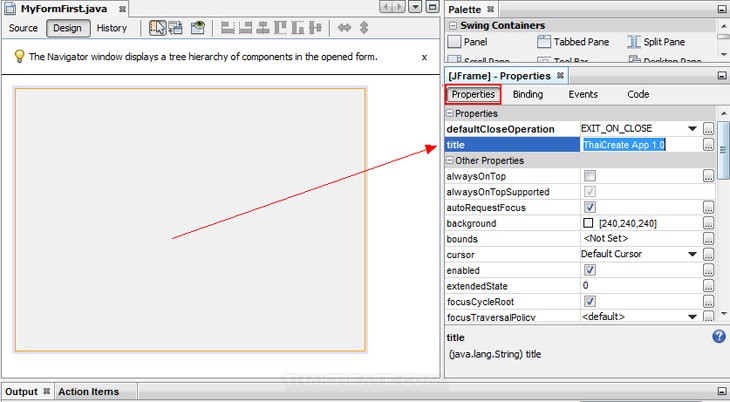Open the Action Items tab
This screenshot has height=402, width=730.
click(88, 392)
